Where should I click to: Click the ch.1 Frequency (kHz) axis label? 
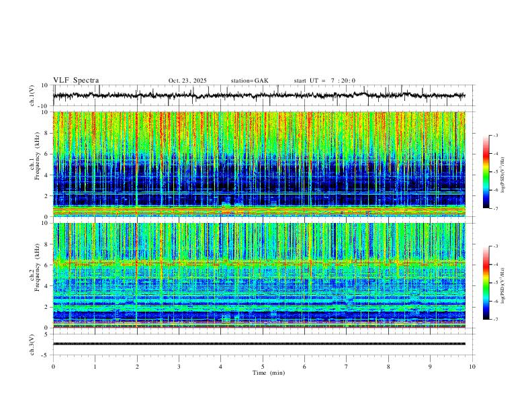pos(35,156)
